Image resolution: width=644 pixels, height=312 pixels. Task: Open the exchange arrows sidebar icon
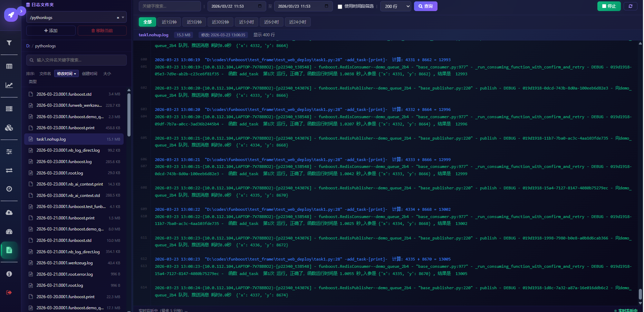tap(9, 170)
